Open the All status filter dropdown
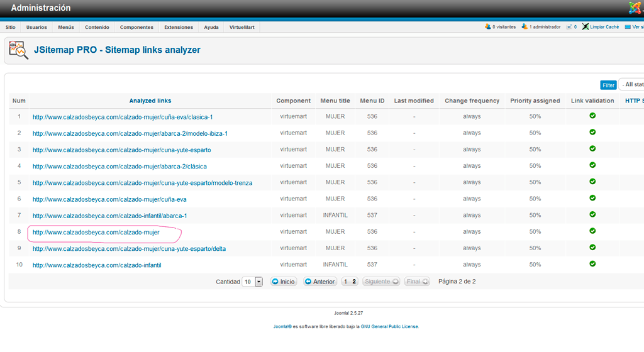The image size is (644, 352). [x=631, y=84]
